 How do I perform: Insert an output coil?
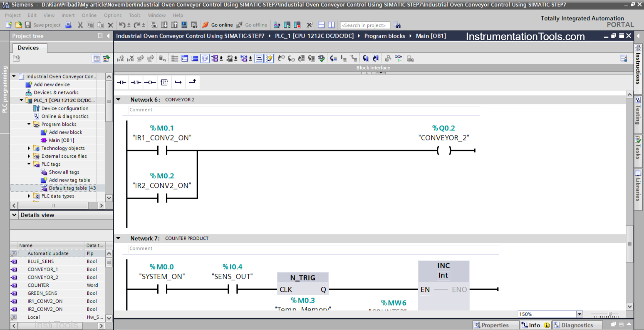(x=150, y=82)
